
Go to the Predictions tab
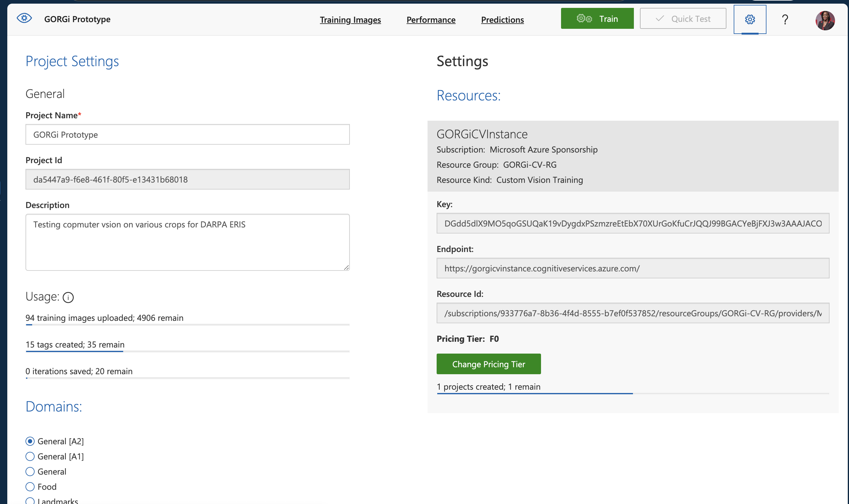click(x=502, y=20)
